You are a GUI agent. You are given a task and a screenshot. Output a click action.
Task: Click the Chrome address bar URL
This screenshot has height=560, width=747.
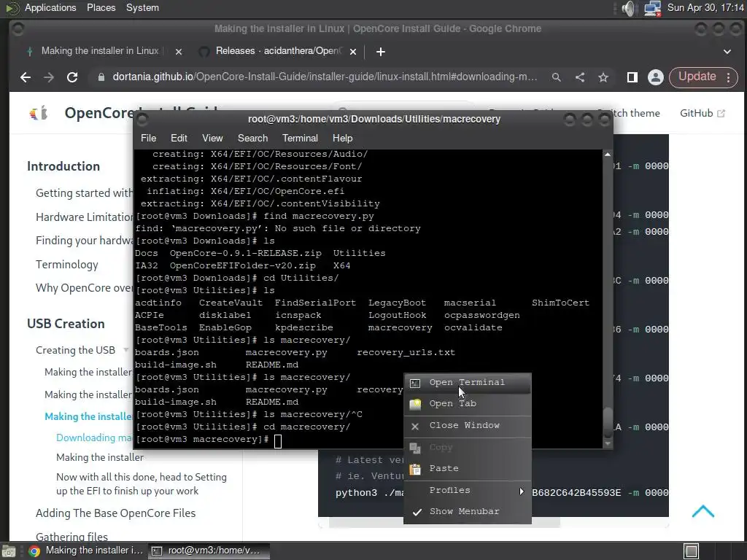(x=325, y=77)
